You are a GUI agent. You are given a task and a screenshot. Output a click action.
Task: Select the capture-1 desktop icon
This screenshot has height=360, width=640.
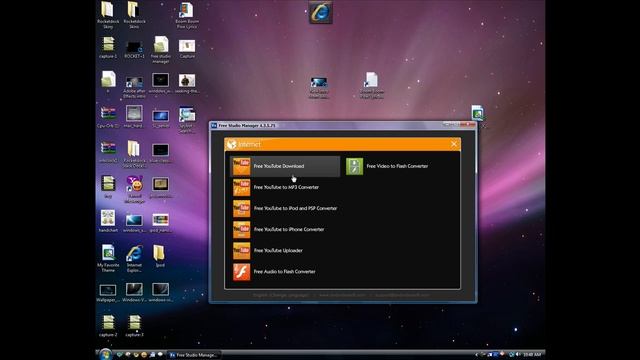pos(108,48)
